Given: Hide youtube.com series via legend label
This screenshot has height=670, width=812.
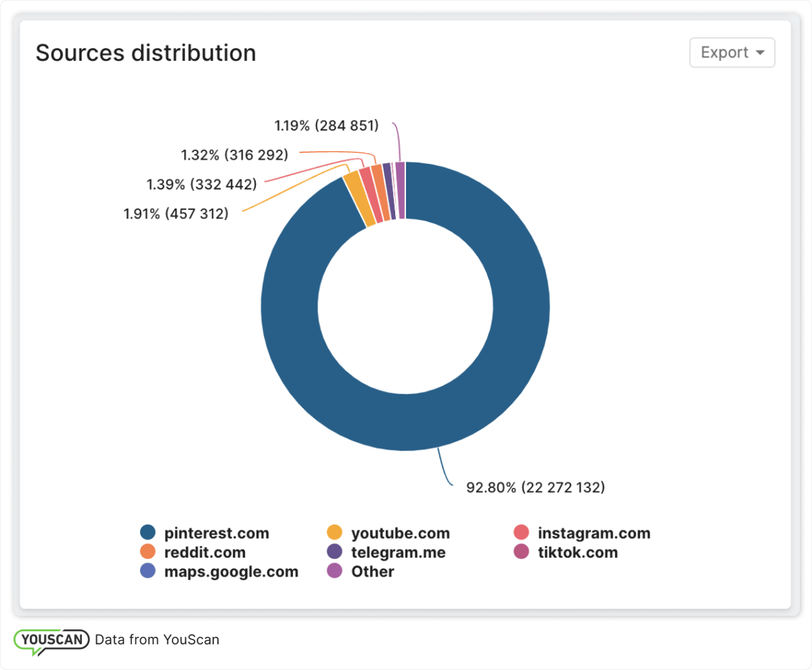Looking at the screenshot, I should [400, 533].
